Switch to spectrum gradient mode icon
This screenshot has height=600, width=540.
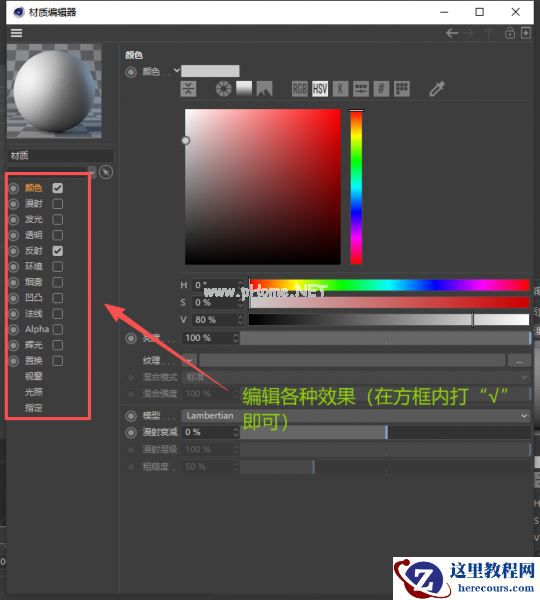coord(244,89)
